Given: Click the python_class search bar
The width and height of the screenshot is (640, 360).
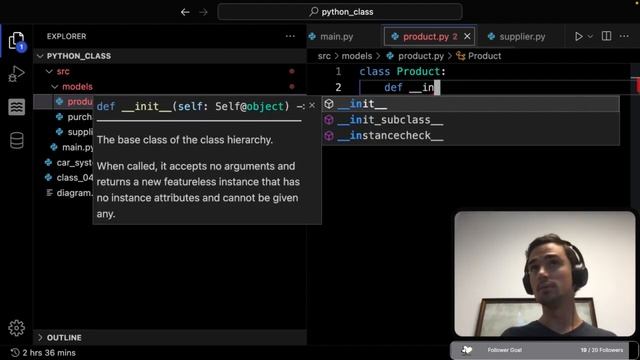Looking at the screenshot, I should coord(340,12).
